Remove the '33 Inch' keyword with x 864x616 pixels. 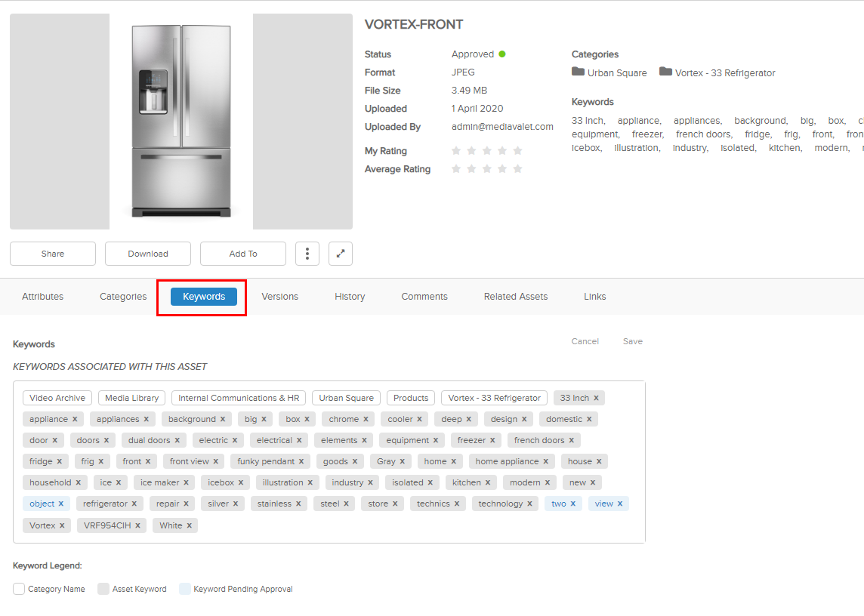[596, 398]
